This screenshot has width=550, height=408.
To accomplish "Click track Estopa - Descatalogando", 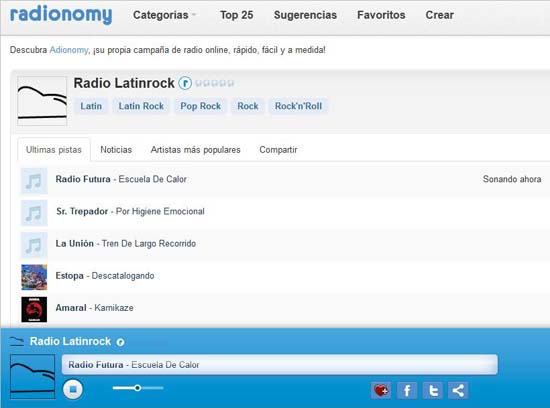I will coord(105,276).
